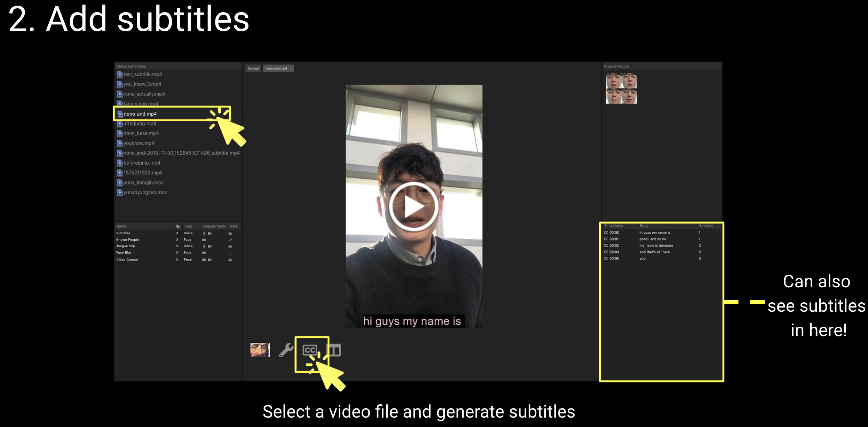Click the Known People face thumbnail
Viewport: 868px width, 427px height.
(621, 88)
